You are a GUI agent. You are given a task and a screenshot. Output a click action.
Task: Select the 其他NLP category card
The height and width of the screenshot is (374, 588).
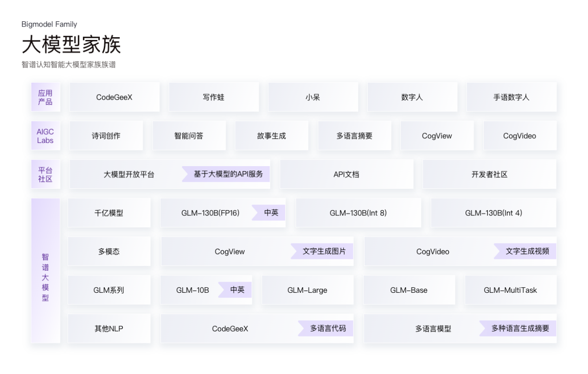click(x=109, y=329)
